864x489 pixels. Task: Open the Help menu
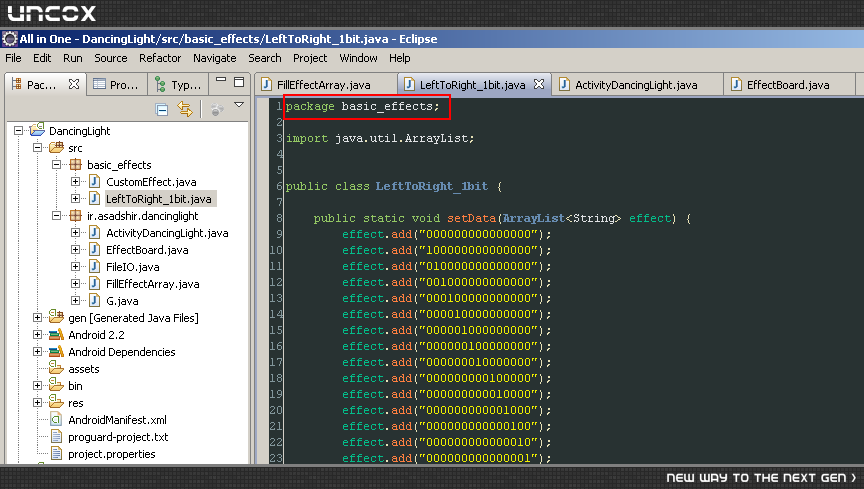[399, 58]
